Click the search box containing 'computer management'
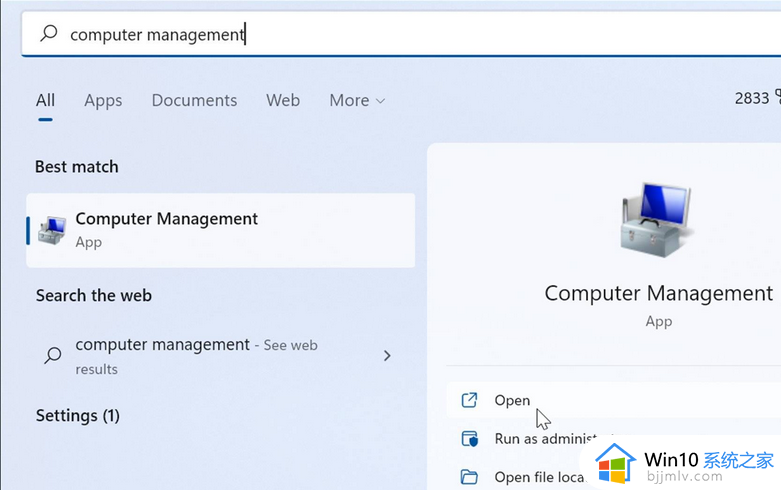 (401, 34)
